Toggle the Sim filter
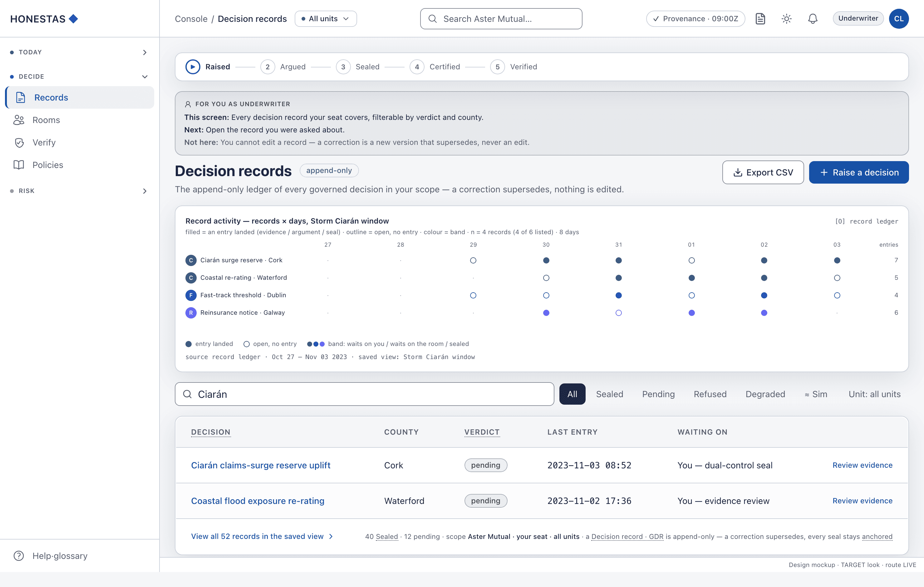 pos(816,394)
